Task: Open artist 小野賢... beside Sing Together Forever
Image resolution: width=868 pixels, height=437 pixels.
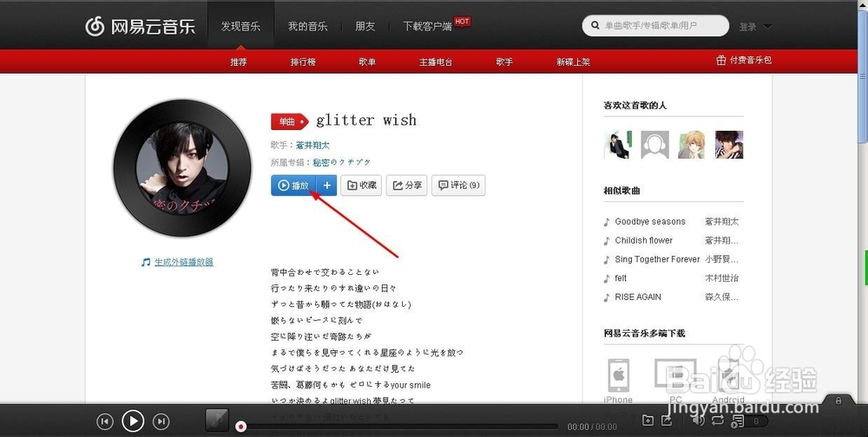Action: pyautogui.click(x=721, y=259)
